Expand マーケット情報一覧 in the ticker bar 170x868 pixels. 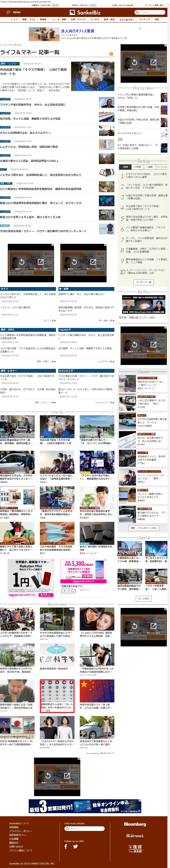[x=154, y=5]
